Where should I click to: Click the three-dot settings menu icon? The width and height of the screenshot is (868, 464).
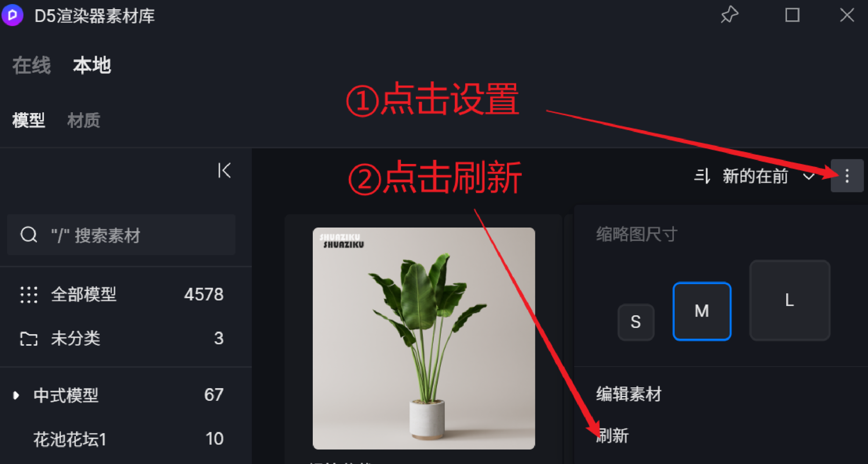(847, 176)
